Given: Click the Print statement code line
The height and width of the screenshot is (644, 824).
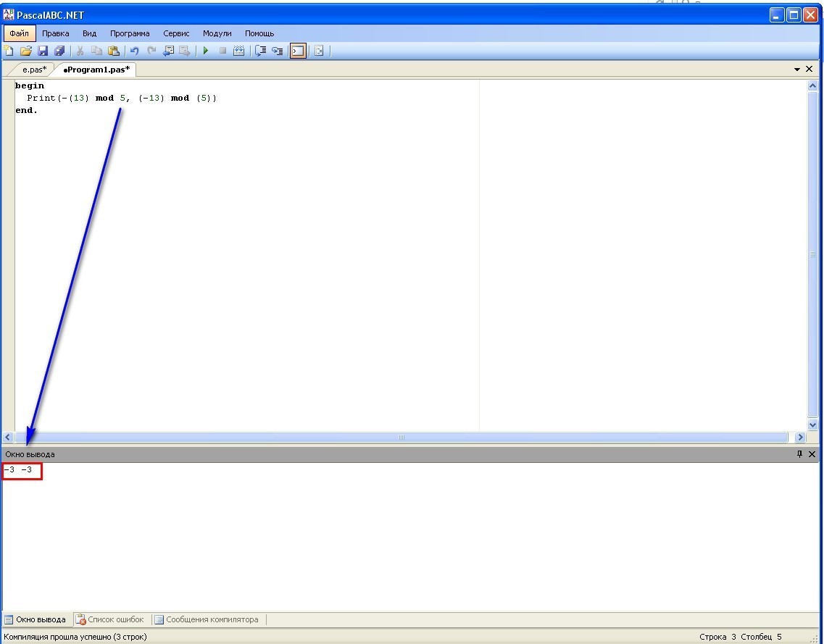Looking at the screenshot, I should point(122,98).
